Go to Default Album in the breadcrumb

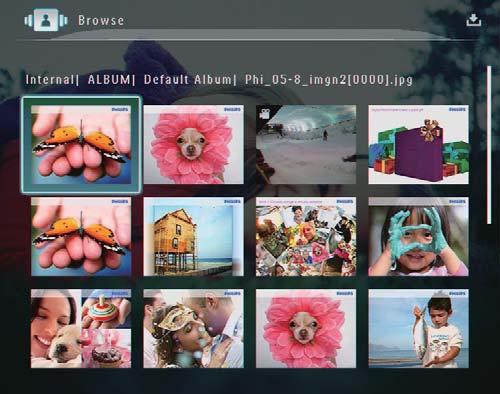tap(187, 80)
